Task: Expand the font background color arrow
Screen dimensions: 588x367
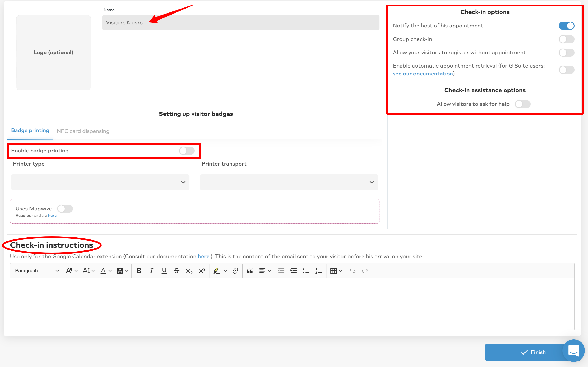Action: click(127, 271)
